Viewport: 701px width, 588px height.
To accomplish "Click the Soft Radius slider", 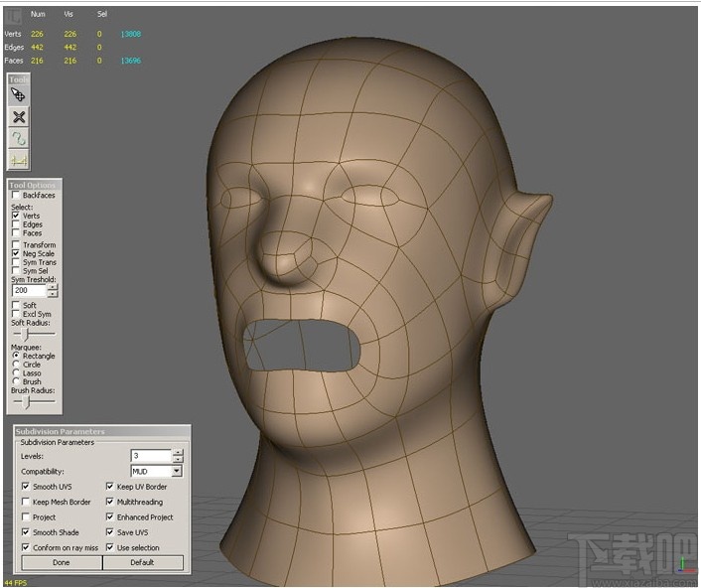I will [26, 334].
